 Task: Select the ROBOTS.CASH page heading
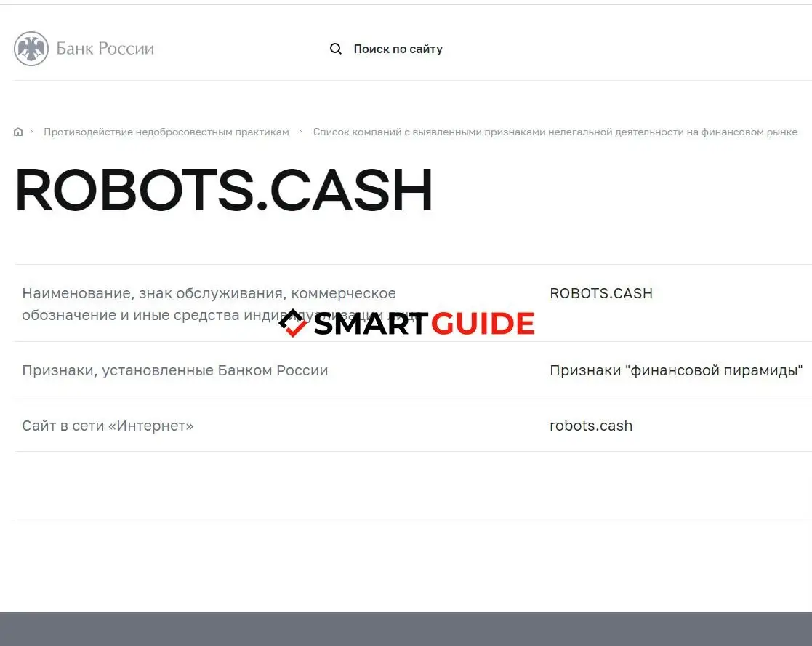click(x=223, y=189)
